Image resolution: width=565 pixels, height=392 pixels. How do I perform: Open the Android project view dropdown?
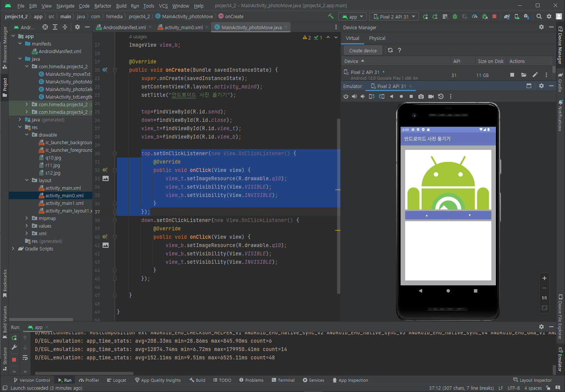24,27
